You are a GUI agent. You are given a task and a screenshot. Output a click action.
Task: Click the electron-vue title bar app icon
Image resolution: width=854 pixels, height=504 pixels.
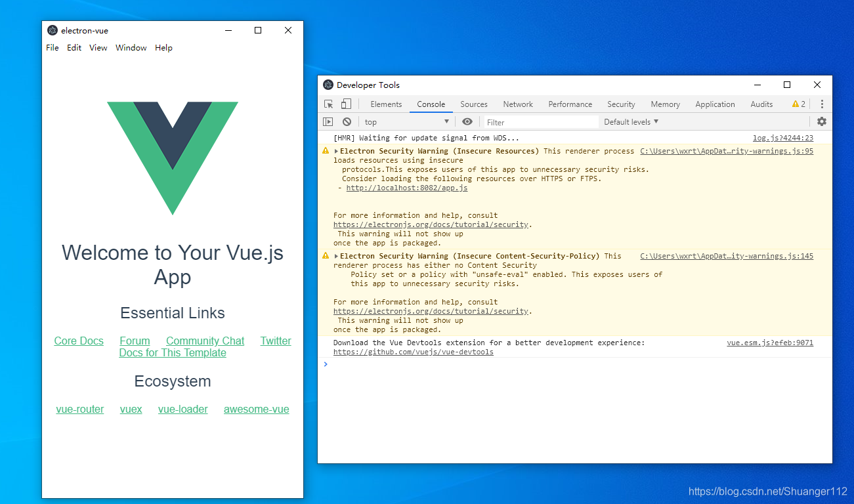(51, 30)
